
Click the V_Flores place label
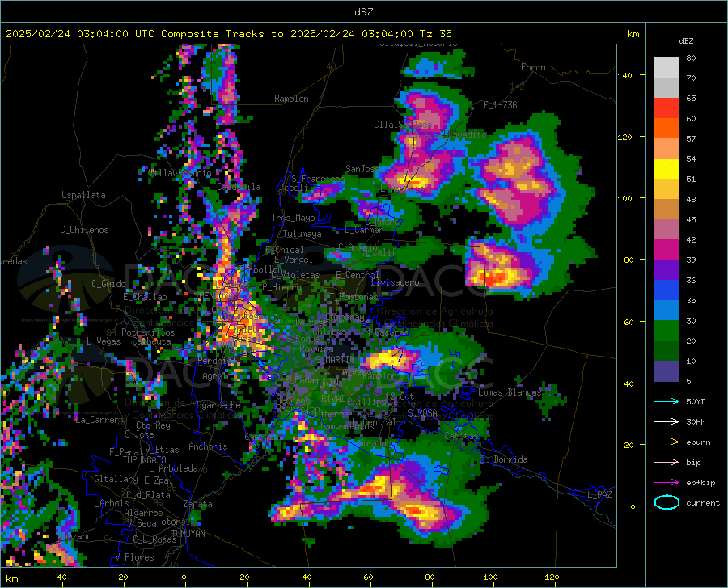(x=134, y=557)
